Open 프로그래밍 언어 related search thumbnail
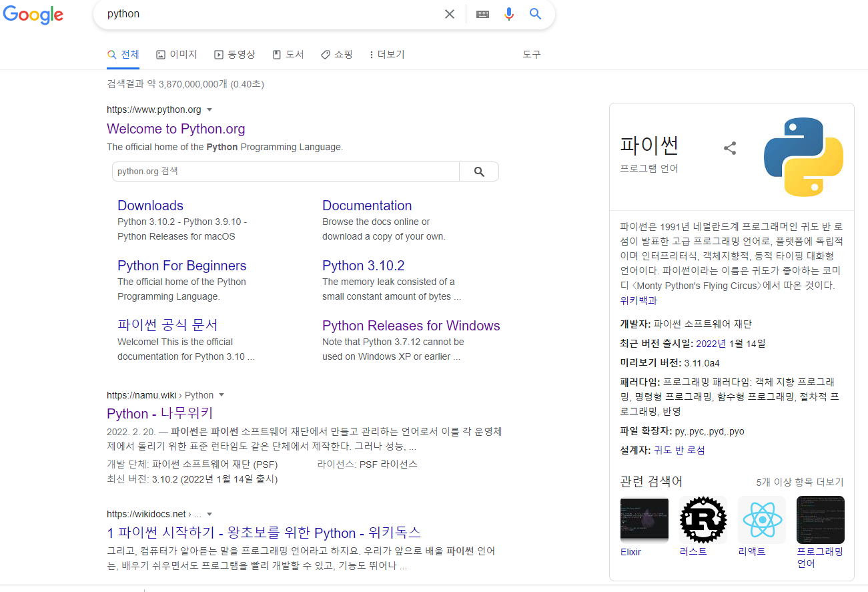Screen dimensions: 868x592 pyautogui.click(x=820, y=519)
